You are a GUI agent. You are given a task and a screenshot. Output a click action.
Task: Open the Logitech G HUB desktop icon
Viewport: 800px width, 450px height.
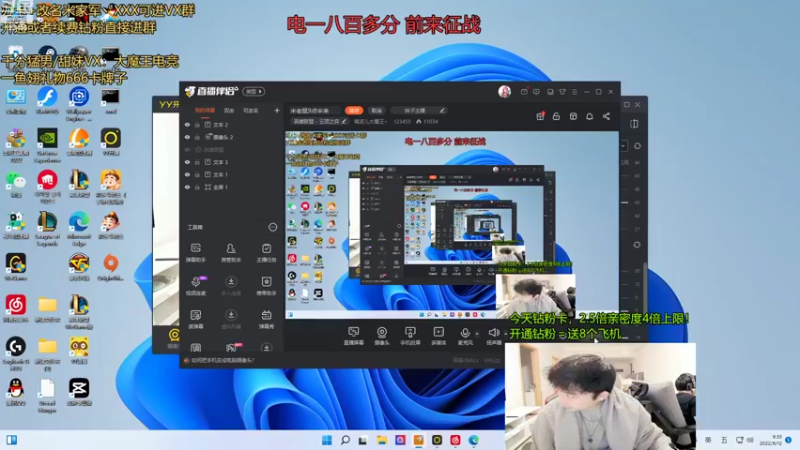16,354
